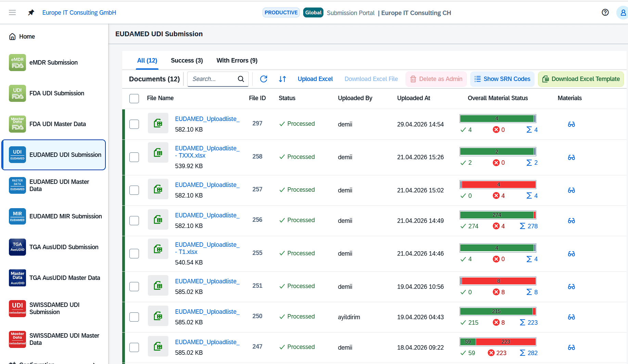The height and width of the screenshot is (364, 628).
Task: Select the checkbox for File ID 256
Action: (134, 220)
